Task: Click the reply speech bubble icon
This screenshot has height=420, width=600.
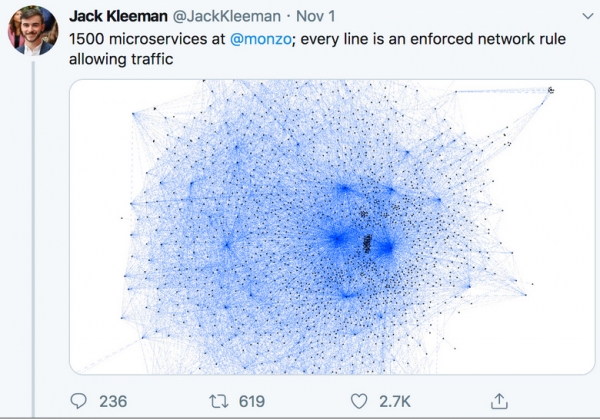Action: point(80,401)
